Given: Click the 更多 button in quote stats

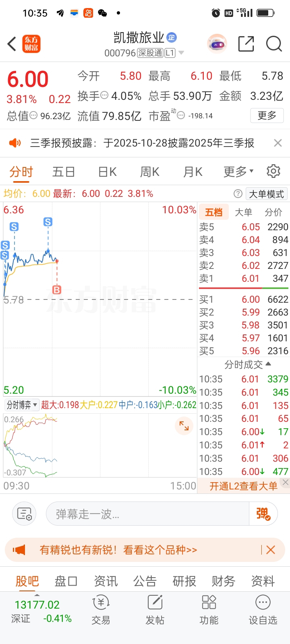Looking at the screenshot, I should pos(267,116).
